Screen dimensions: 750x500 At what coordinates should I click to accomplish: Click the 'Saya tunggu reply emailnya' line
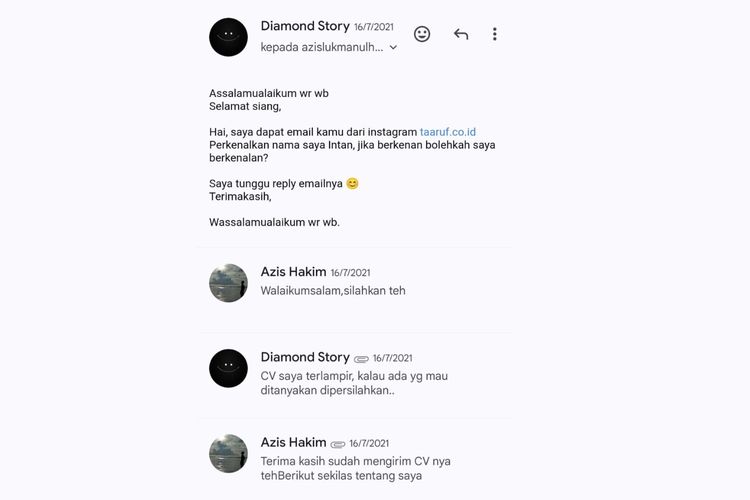click(276, 183)
